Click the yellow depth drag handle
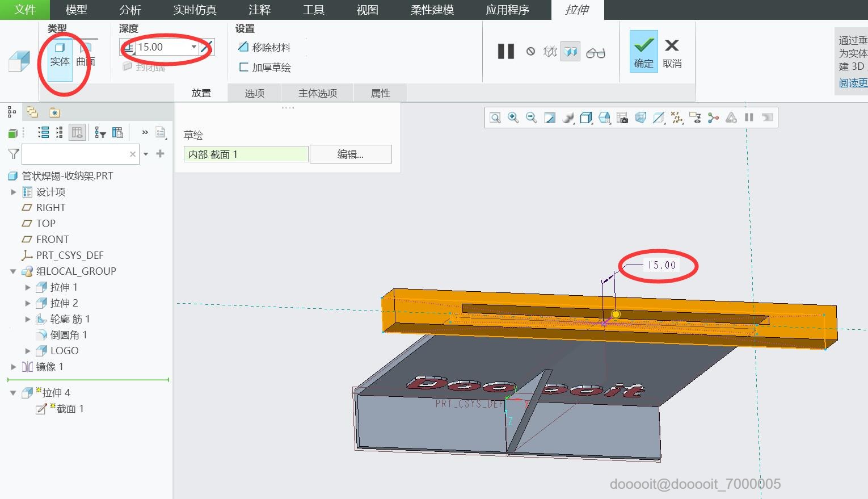 click(x=616, y=314)
